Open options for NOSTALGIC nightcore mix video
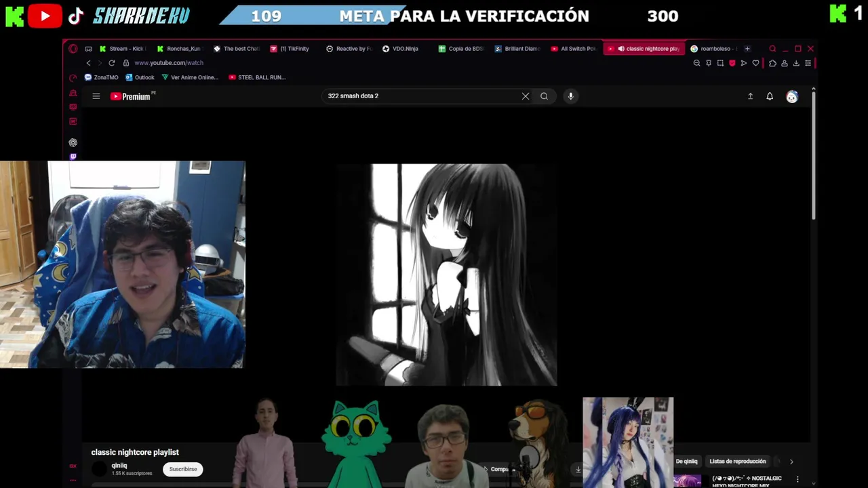 (797, 480)
